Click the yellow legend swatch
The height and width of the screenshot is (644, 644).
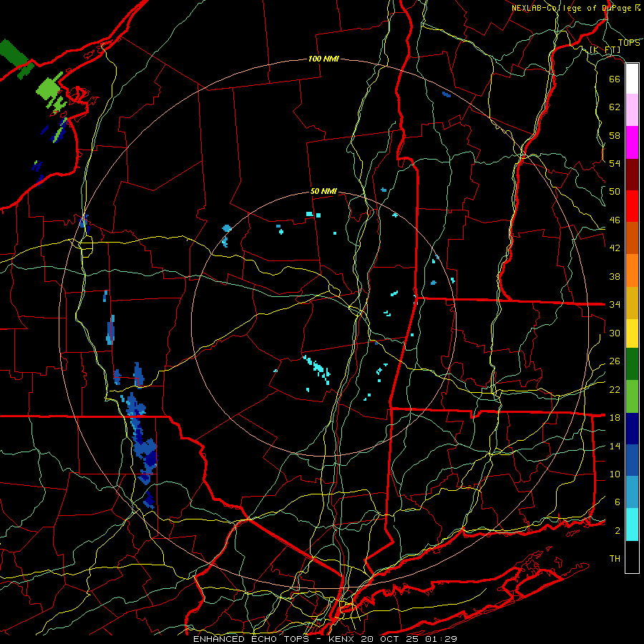pyautogui.click(x=632, y=333)
